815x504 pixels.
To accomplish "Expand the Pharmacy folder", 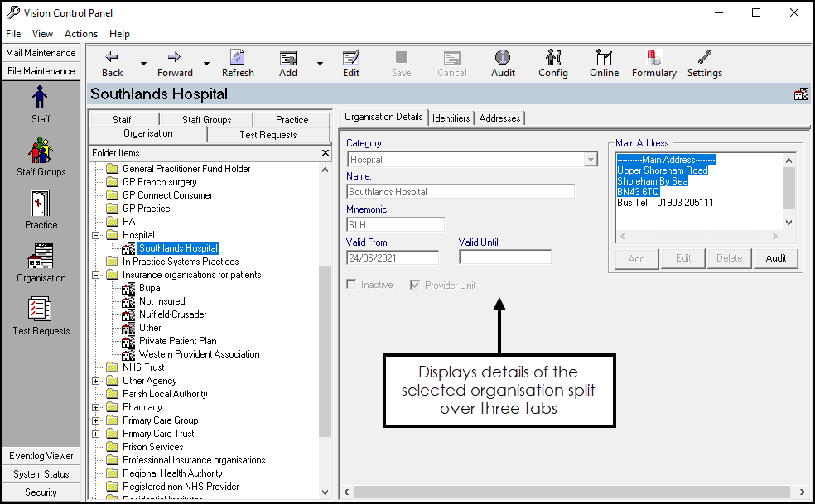I will 96,407.
